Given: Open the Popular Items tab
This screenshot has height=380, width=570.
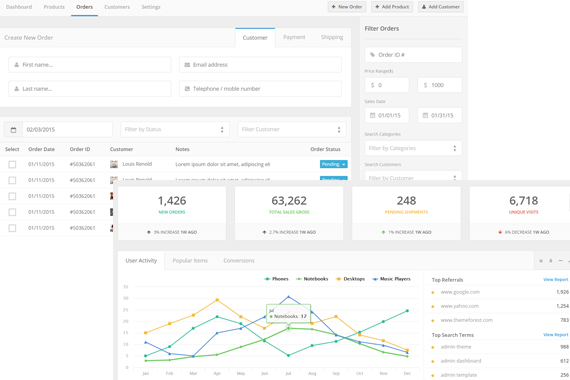Looking at the screenshot, I should point(190,261).
